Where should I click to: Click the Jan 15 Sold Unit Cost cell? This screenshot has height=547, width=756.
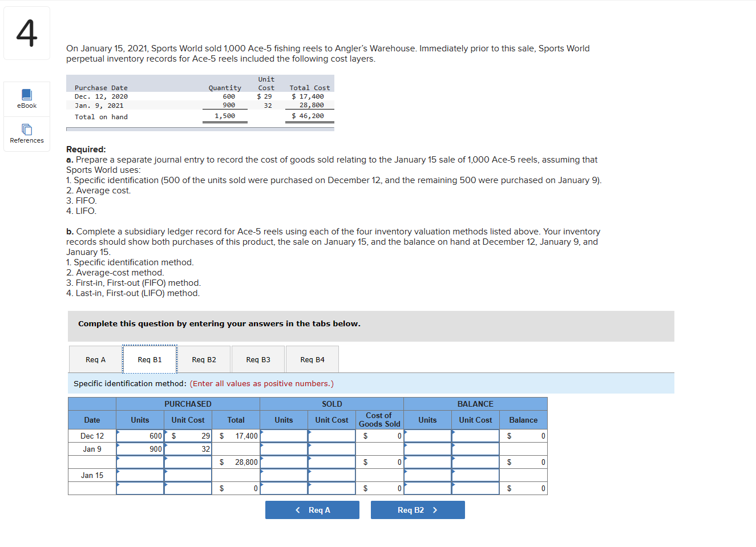click(331, 475)
